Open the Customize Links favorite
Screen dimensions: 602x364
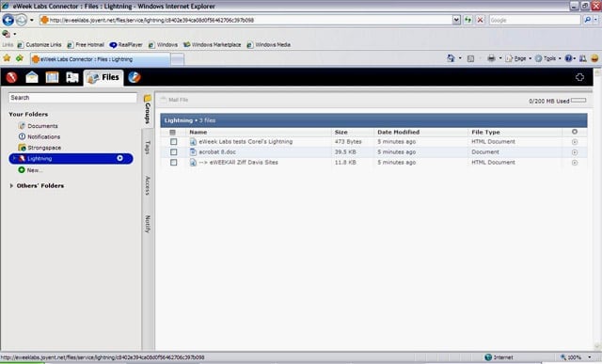(40, 45)
